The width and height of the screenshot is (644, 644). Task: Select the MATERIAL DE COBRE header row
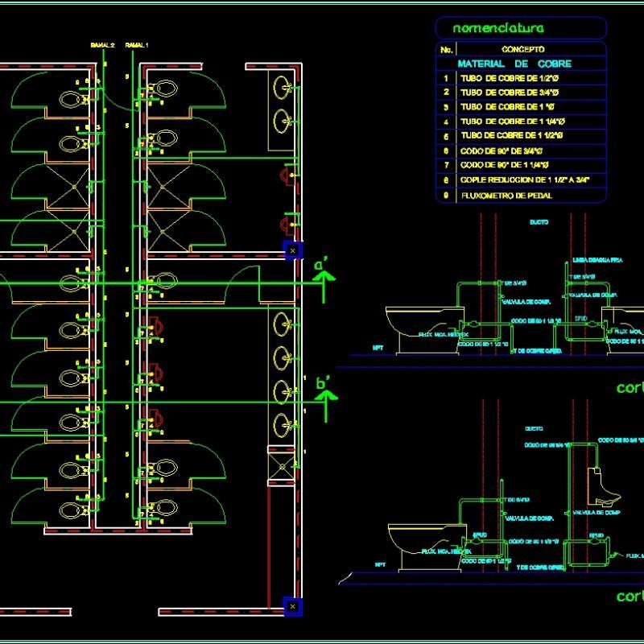(515, 62)
